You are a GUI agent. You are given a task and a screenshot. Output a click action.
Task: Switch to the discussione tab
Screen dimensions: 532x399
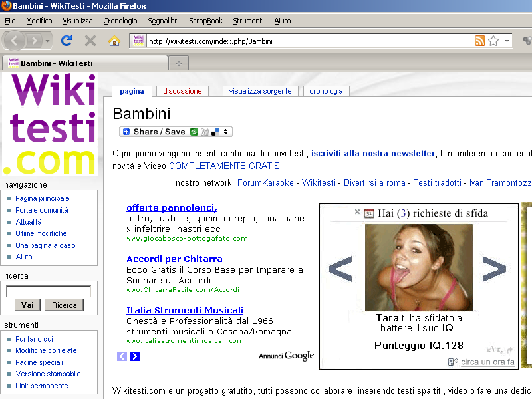[182, 91]
